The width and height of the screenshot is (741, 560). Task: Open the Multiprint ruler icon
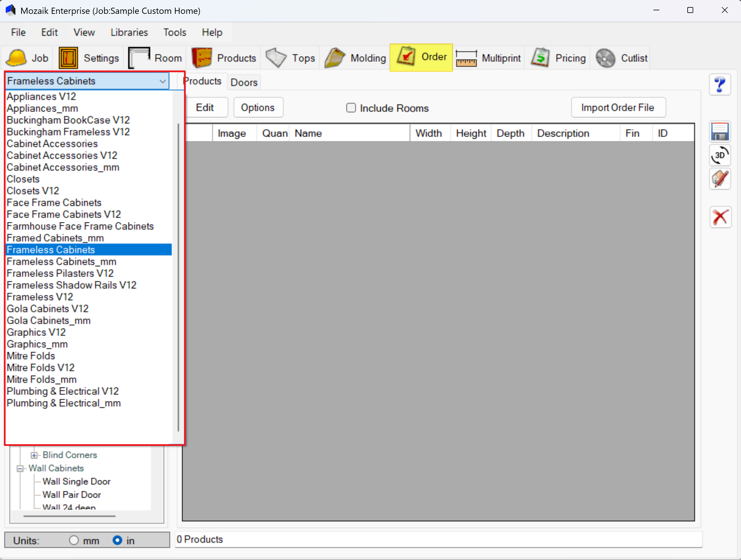tap(466, 58)
